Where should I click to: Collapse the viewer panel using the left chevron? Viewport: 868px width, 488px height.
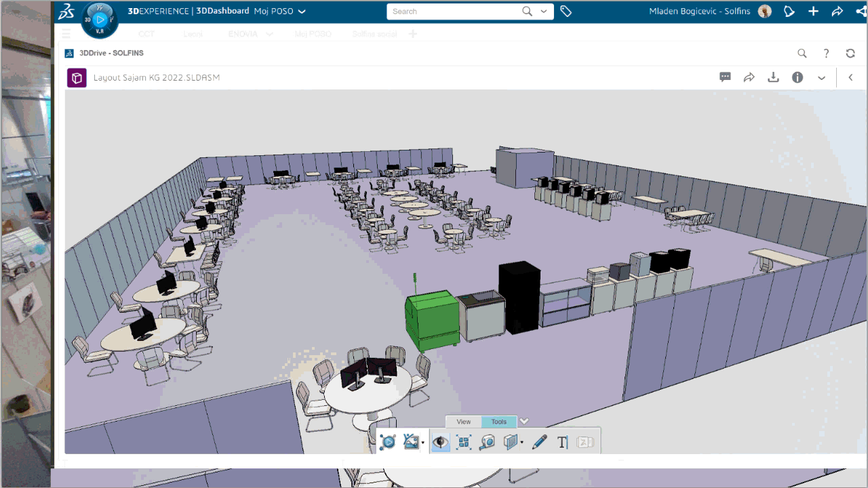click(x=850, y=77)
